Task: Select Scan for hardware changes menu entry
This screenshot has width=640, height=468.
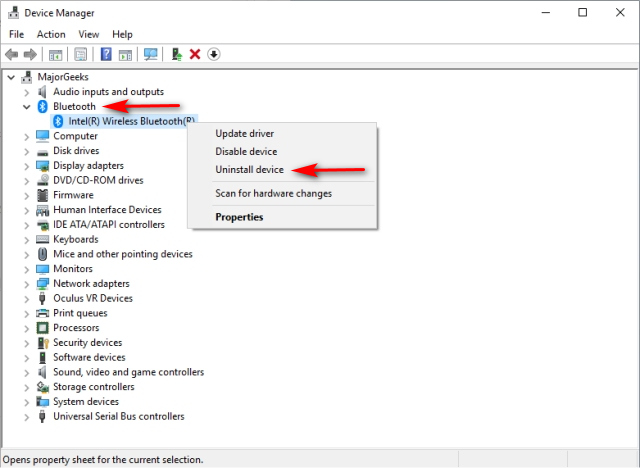Action: (x=282, y=193)
